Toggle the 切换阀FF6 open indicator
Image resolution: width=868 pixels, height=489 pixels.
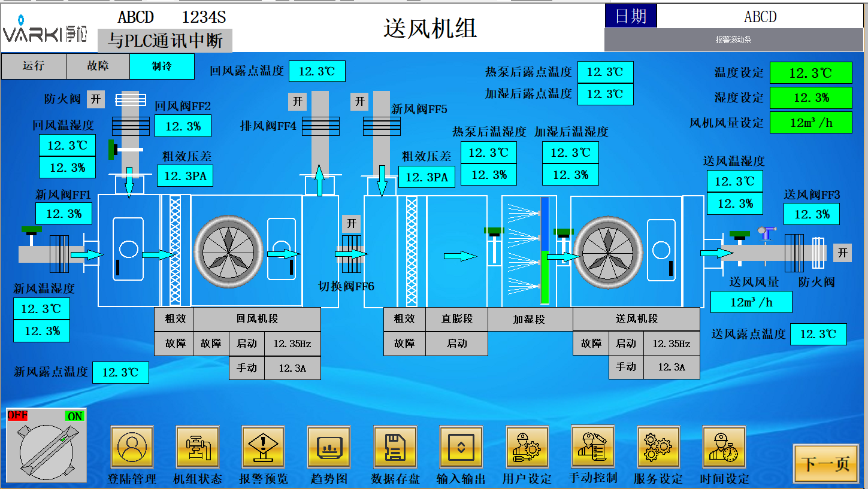[352, 224]
